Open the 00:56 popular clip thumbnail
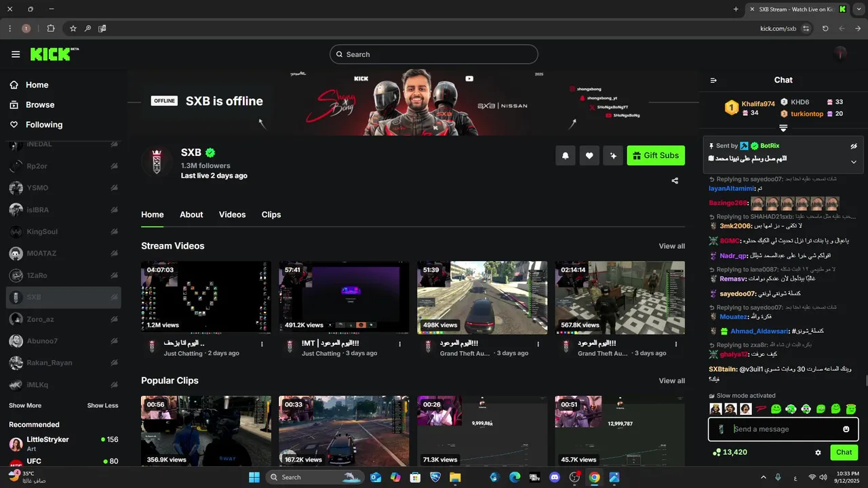This screenshot has width=868, height=488. click(206, 432)
